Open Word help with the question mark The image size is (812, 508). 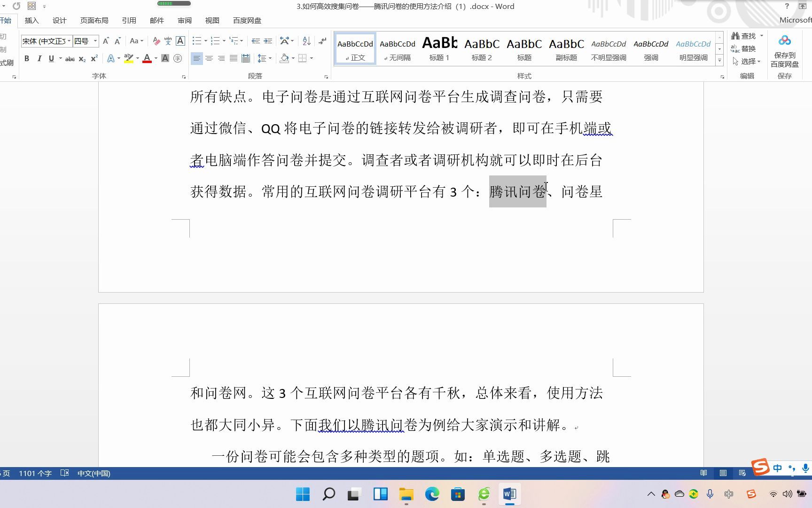(x=787, y=6)
